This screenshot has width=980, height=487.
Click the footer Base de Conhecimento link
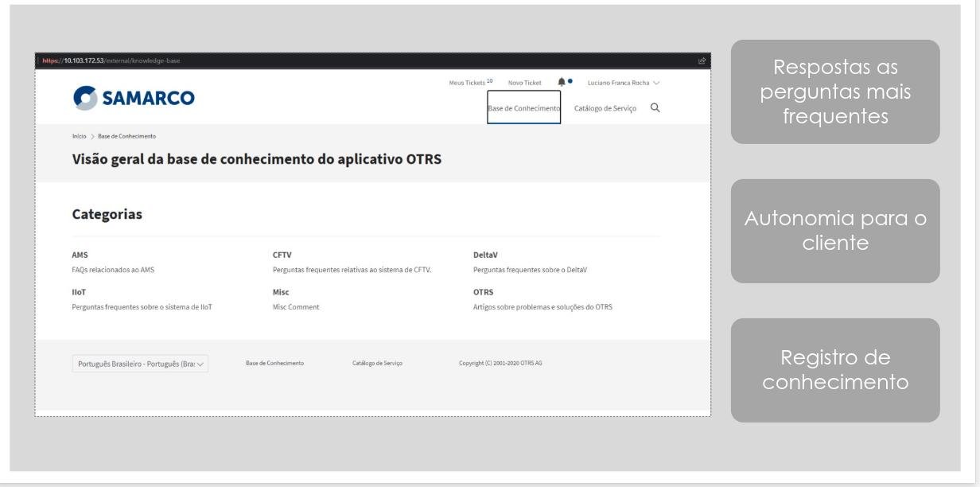(274, 363)
